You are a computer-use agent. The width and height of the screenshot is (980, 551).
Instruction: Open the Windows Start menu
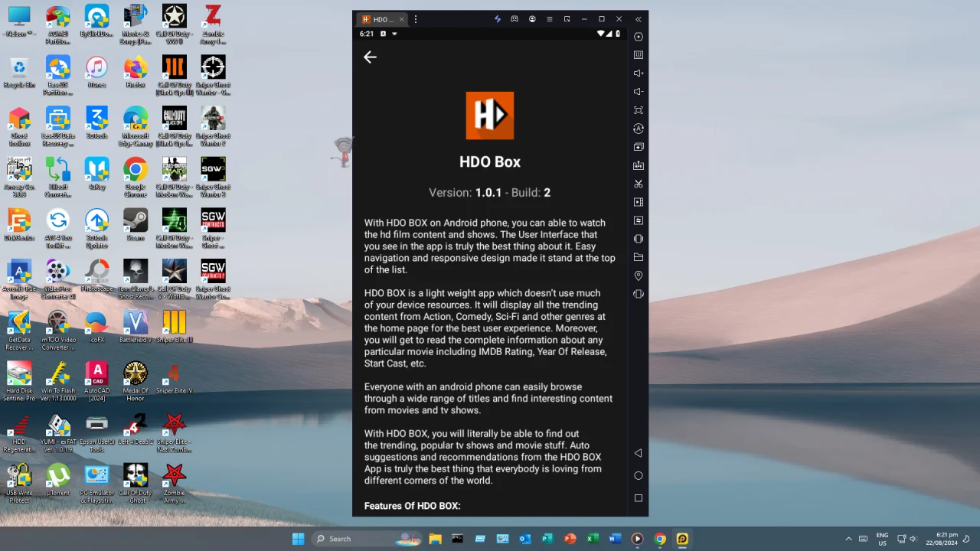click(298, 539)
